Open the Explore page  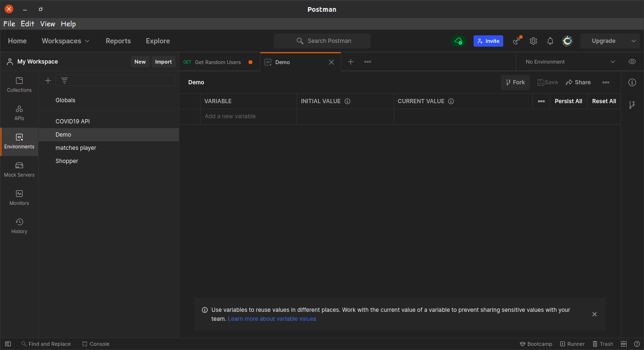[158, 41]
